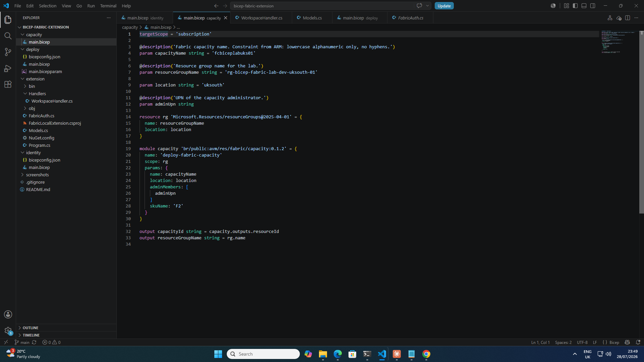Click UTF-8 encoding in status bar
Image resolution: width=644 pixels, height=362 pixels.
click(582, 342)
